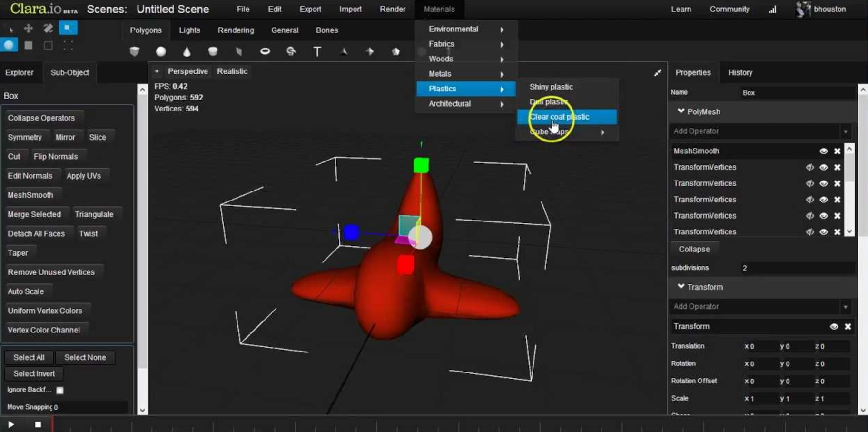Maximize the viewport with expand icon
This screenshot has height=432, width=868.
657,73
